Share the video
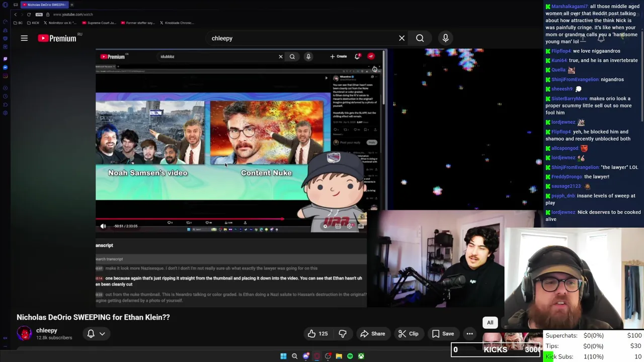Viewport: 644px width, 362px height. pos(372,334)
